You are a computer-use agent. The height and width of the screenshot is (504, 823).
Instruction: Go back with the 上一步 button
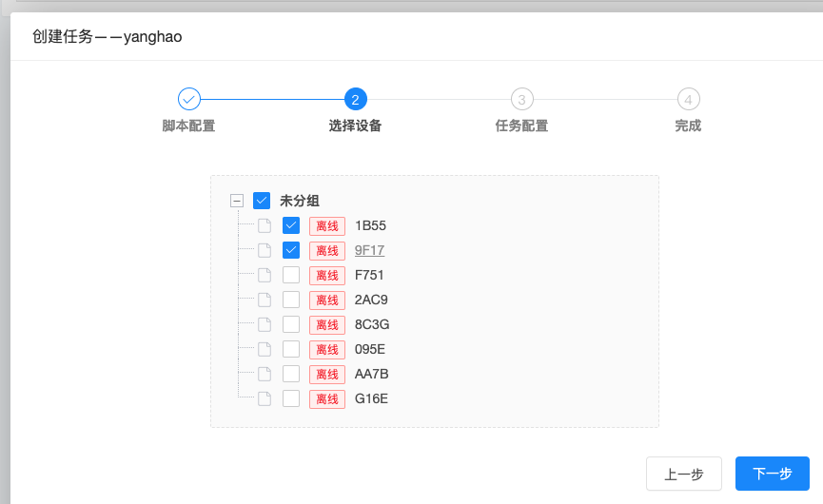point(683,474)
